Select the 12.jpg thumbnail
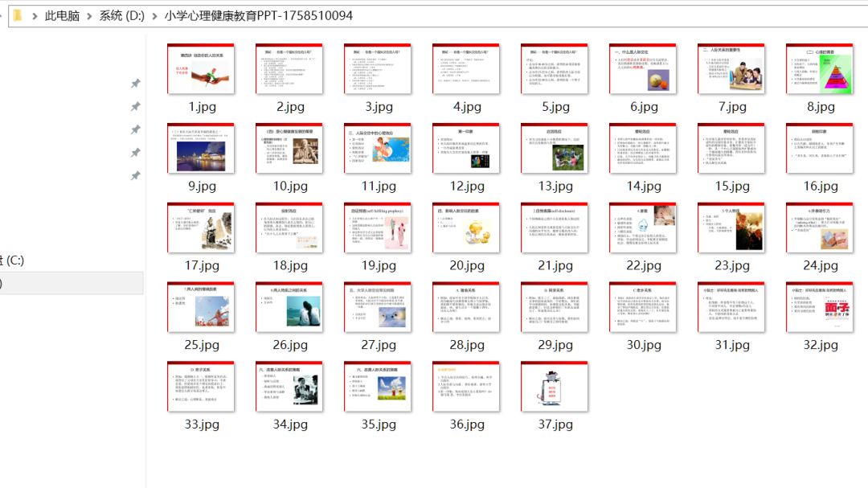Viewport: 868px width, 488px height. [466, 148]
